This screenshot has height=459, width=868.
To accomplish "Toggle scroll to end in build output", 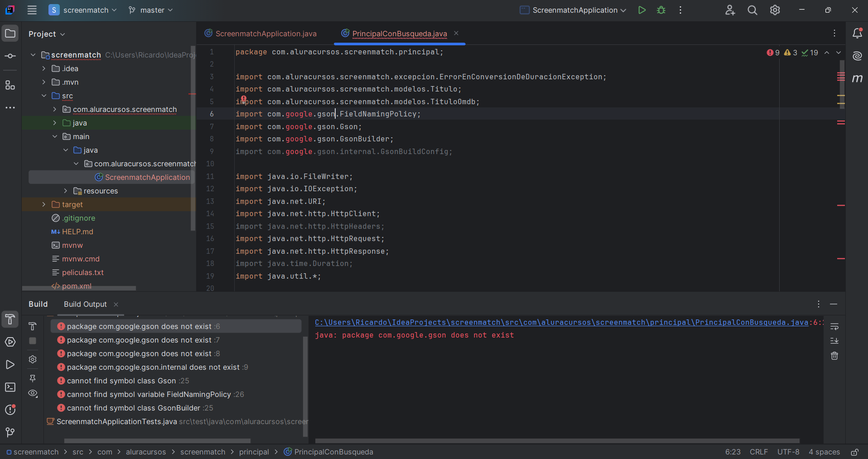I will [x=834, y=341].
